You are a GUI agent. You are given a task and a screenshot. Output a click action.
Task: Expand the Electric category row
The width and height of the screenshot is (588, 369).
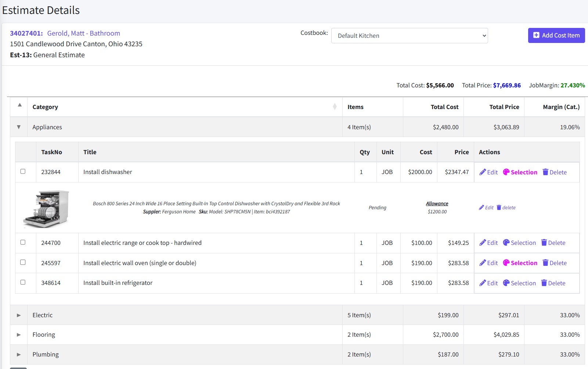[x=19, y=315]
